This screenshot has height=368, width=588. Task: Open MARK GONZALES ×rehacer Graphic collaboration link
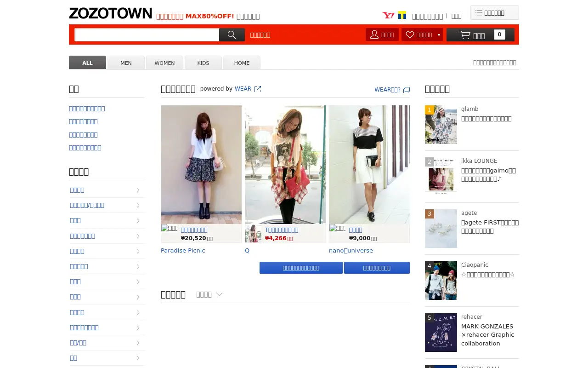coord(488,335)
